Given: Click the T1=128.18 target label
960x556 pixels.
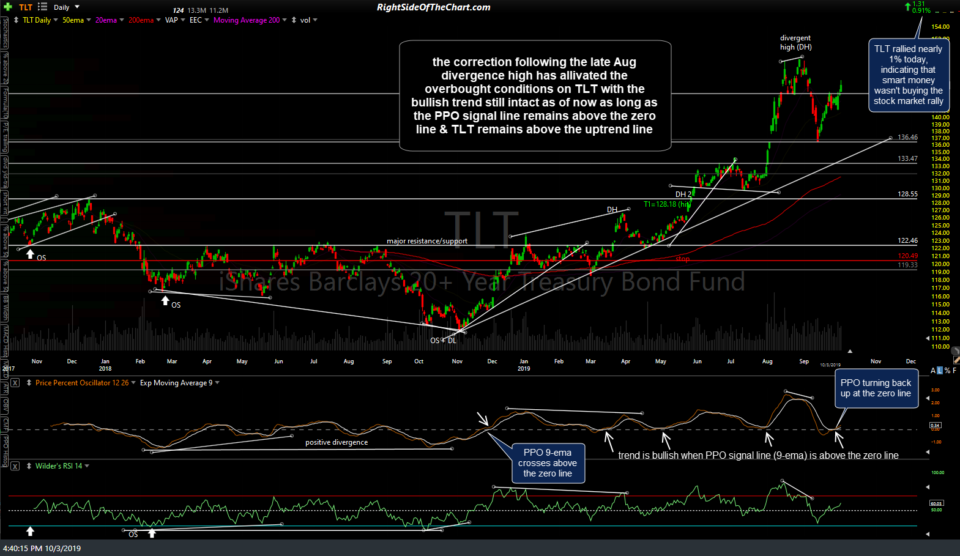Looking at the screenshot, I should click(x=666, y=205).
